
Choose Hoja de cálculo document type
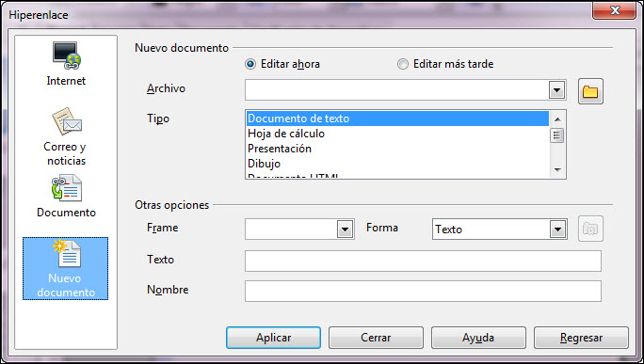pos(397,134)
